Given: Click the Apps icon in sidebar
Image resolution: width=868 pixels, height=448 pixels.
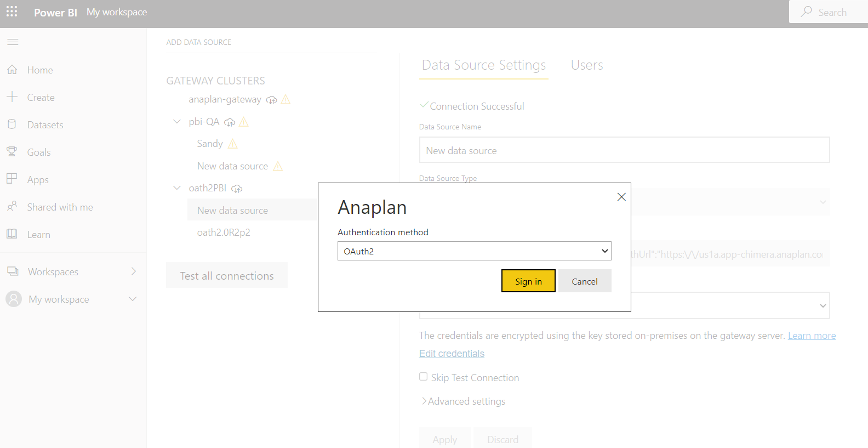Looking at the screenshot, I should pyautogui.click(x=12, y=179).
